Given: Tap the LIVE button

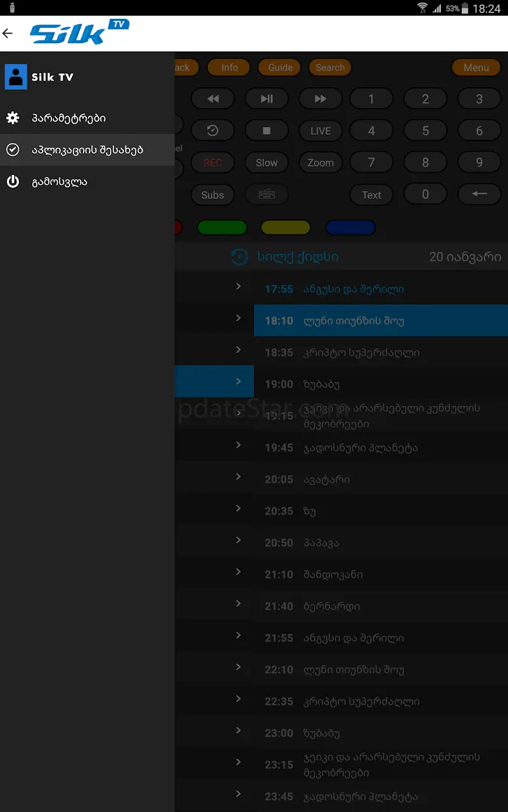Looking at the screenshot, I should (320, 131).
